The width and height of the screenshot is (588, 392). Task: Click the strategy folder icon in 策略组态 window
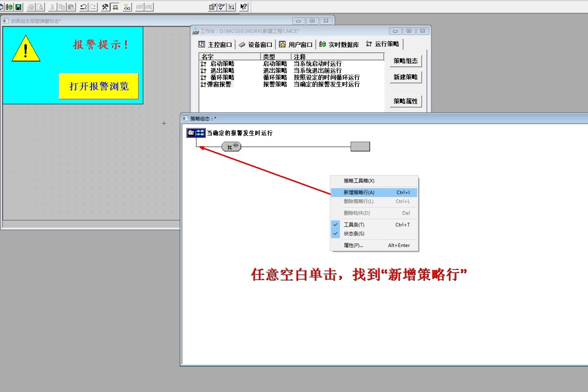tap(196, 132)
